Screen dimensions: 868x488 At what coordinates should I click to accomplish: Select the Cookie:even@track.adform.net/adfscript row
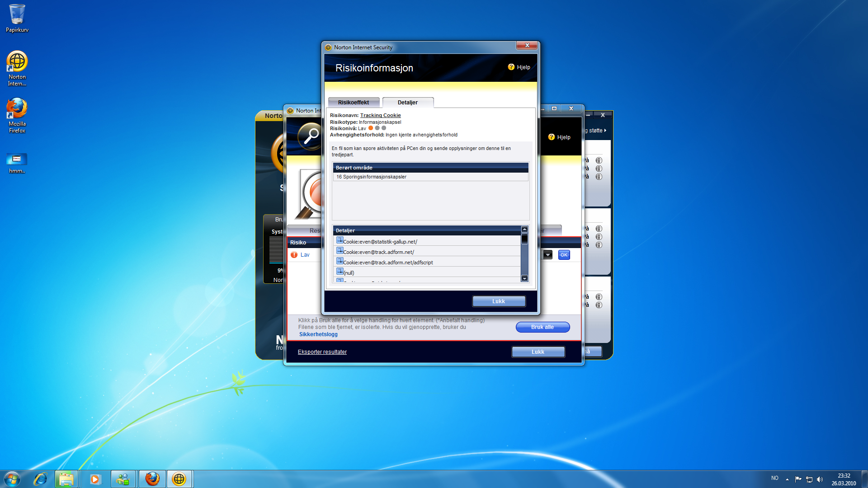427,262
